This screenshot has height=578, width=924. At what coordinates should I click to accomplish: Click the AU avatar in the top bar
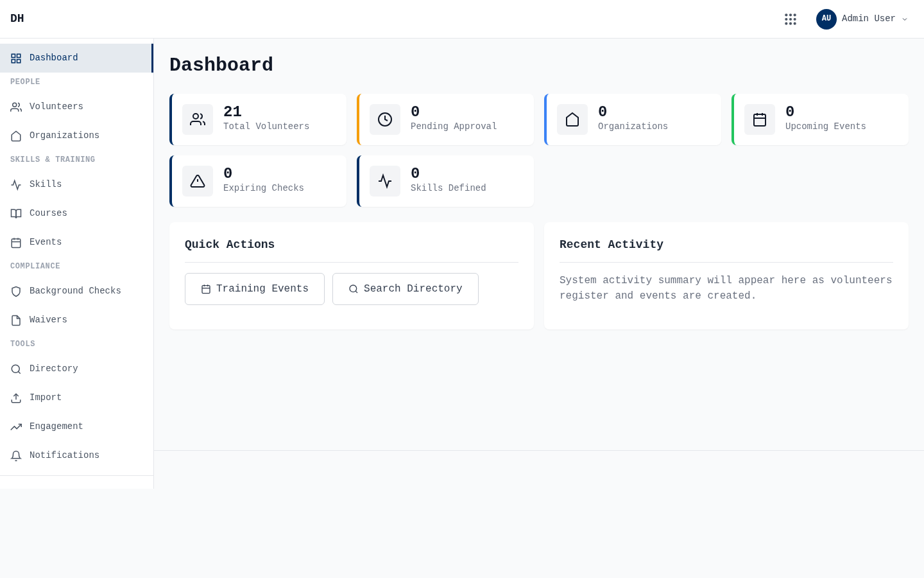826,19
